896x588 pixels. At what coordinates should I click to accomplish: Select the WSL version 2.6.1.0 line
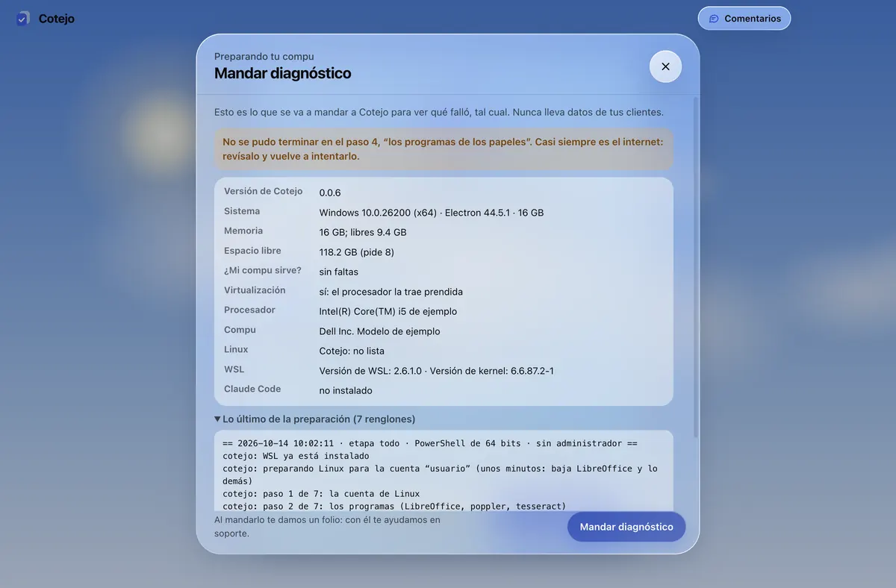(437, 371)
